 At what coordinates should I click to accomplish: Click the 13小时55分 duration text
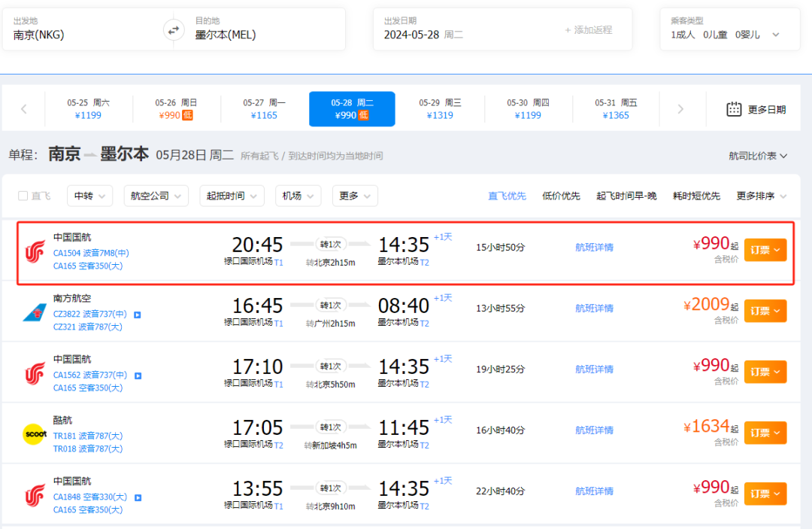coord(500,309)
